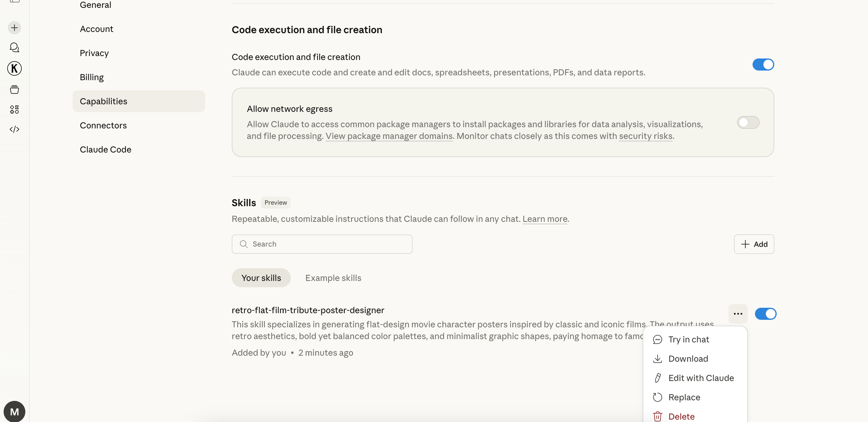Click the Download icon in skill menu
This screenshot has width=868, height=422.
(x=657, y=359)
